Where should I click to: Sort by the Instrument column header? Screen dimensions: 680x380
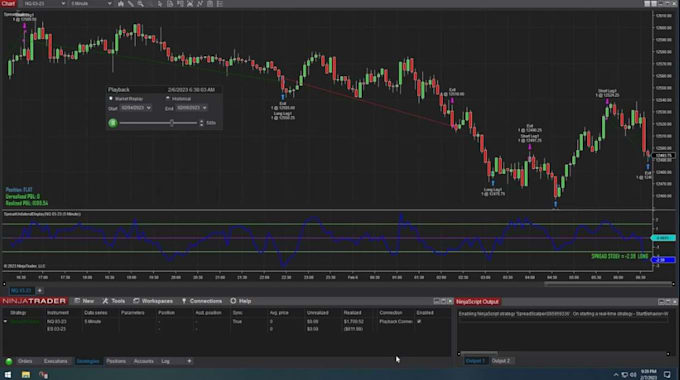[58, 312]
